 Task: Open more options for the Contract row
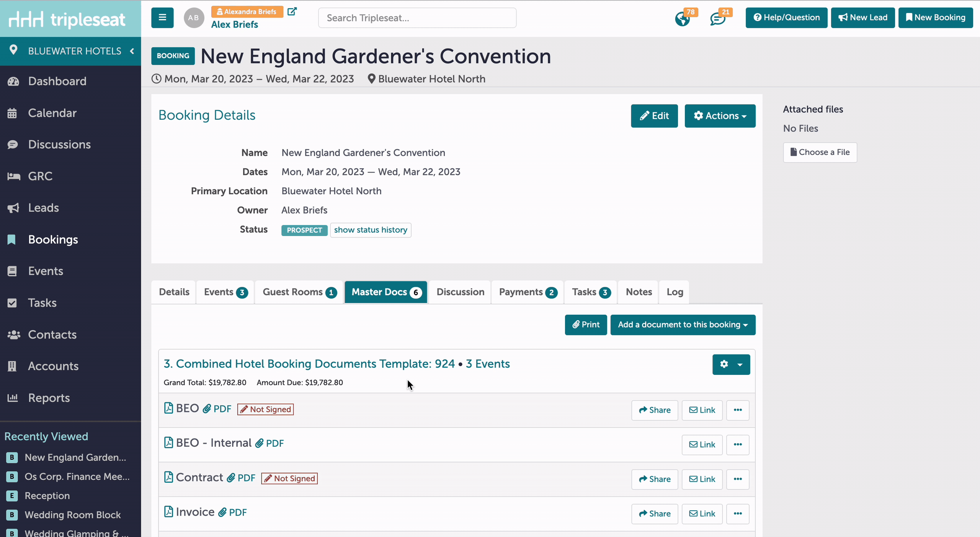click(738, 479)
